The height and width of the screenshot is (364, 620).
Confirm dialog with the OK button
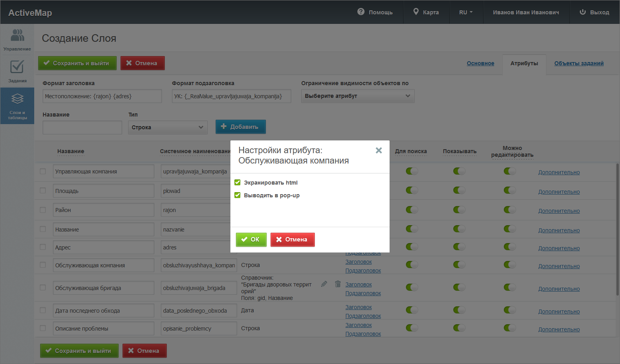(251, 239)
